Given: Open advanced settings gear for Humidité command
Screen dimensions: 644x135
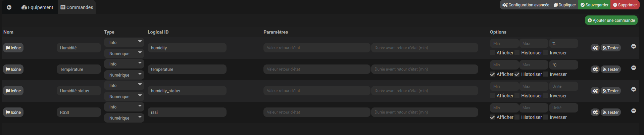Looking at the screenshot, I should (595, 48).
